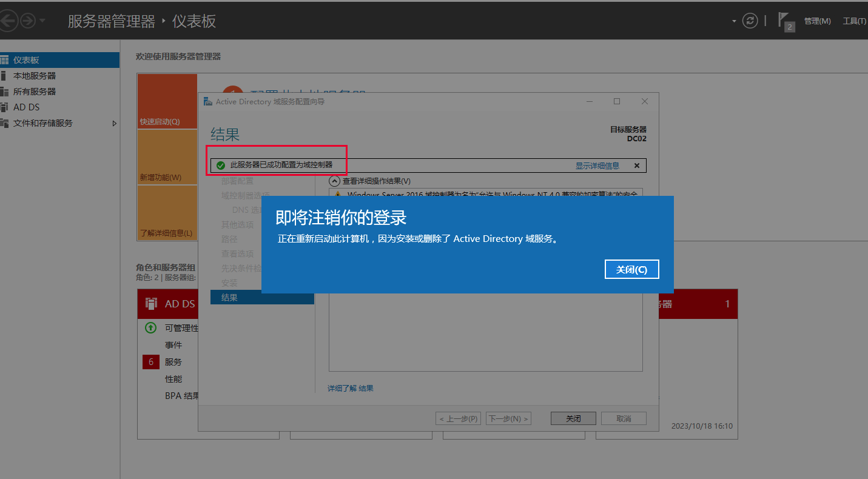Select 本地服务器 in the sidebar
Image resolution: width=868 pixels, height=479 pixels.
pyautogui.click(x=35, y=76)
